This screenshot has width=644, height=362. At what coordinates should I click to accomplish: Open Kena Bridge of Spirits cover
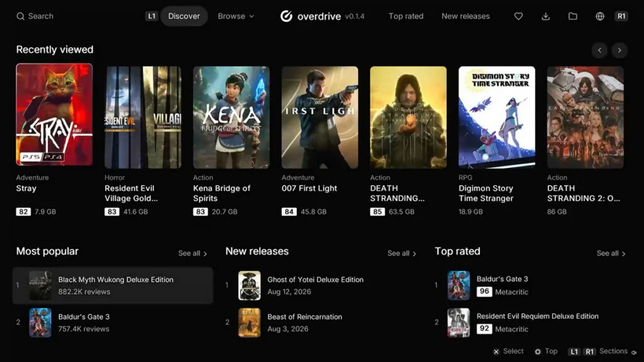click(231, 118)
